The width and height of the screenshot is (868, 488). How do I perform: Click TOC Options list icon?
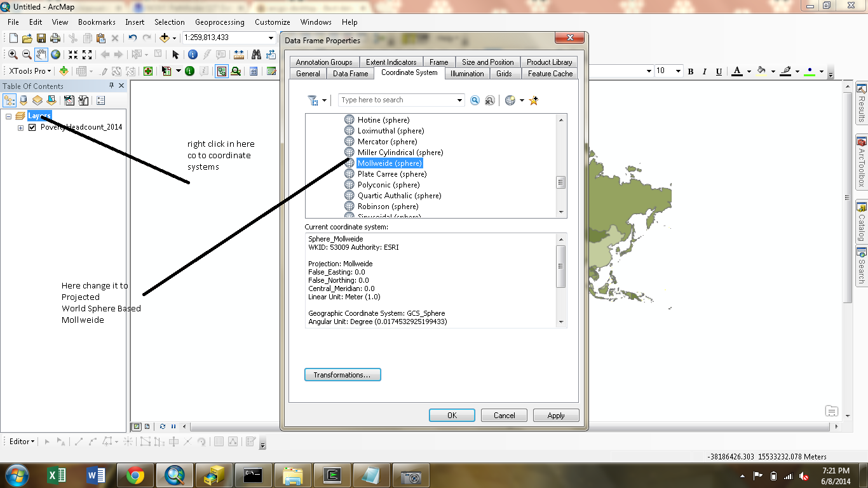coord(100,100)
